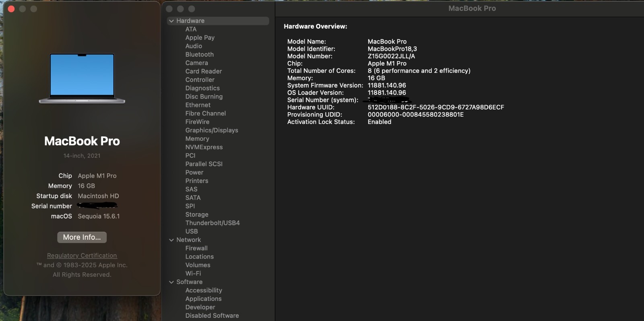Click the System Firmware Version value
The image size is (644, 321).
click(387, 85)
